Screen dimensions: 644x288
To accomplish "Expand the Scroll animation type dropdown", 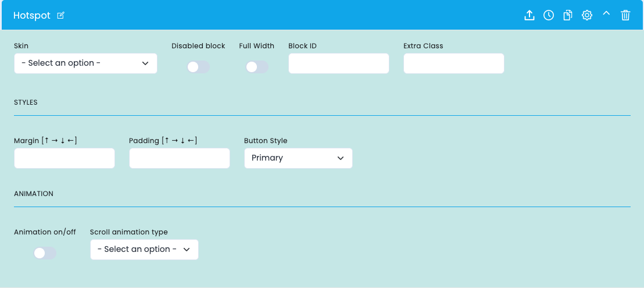I will click(144, 250).
